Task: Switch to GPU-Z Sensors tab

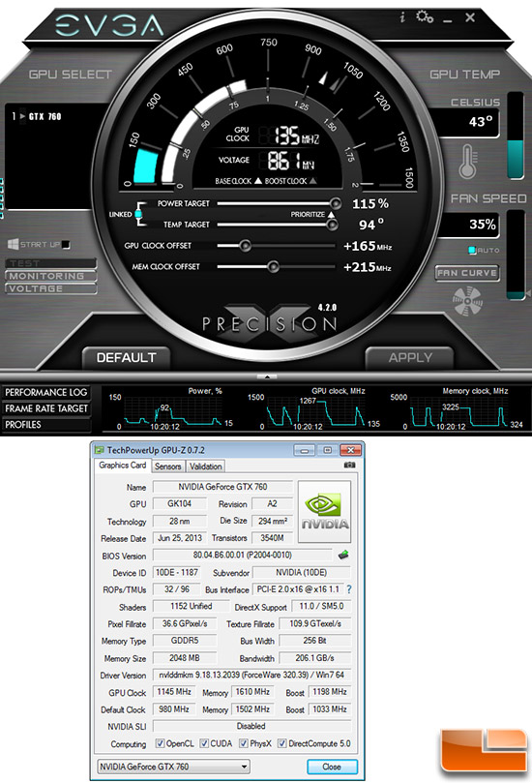Action: (x=167, y=467)
